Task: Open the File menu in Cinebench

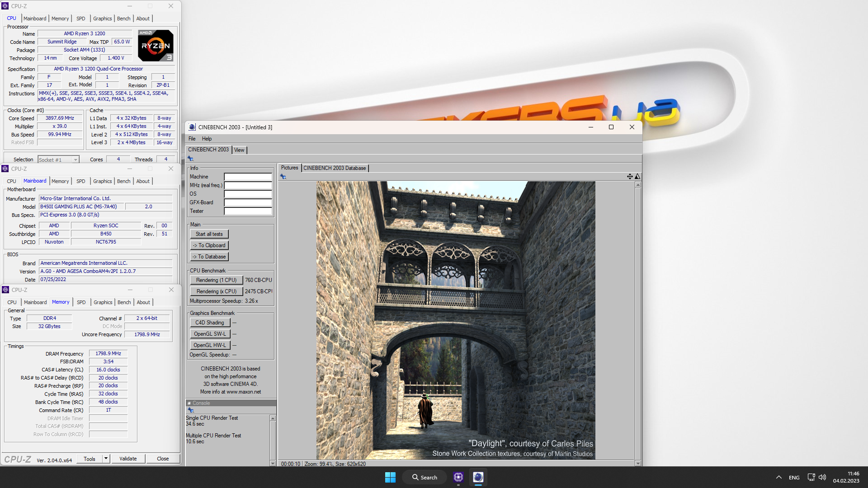Action: (192, 139)
